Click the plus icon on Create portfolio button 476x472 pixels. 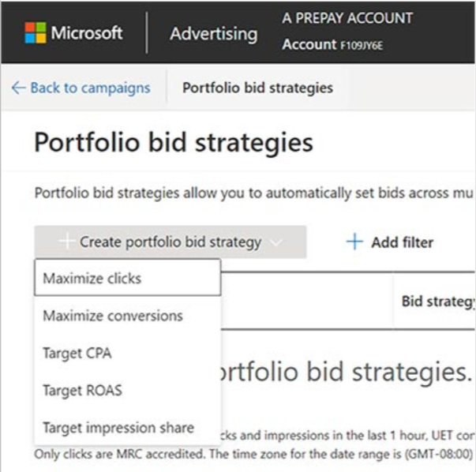coord(66,242)
